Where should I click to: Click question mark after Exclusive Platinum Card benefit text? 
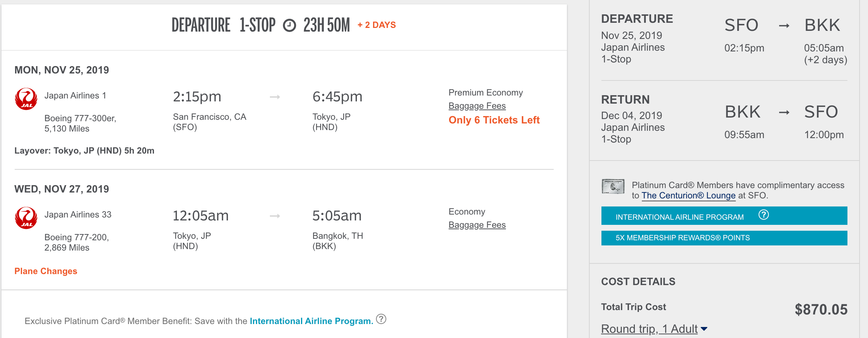coord(381,319)
